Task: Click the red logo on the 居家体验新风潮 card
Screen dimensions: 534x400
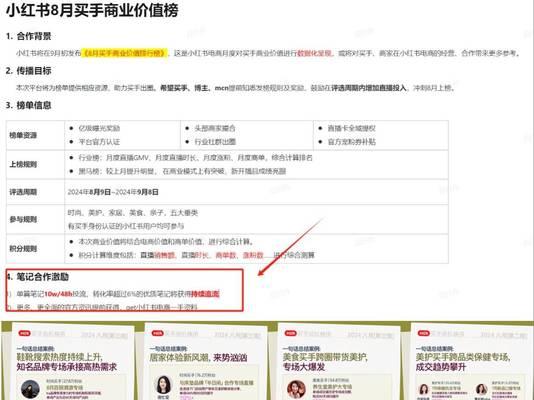Action: (157, 333)
